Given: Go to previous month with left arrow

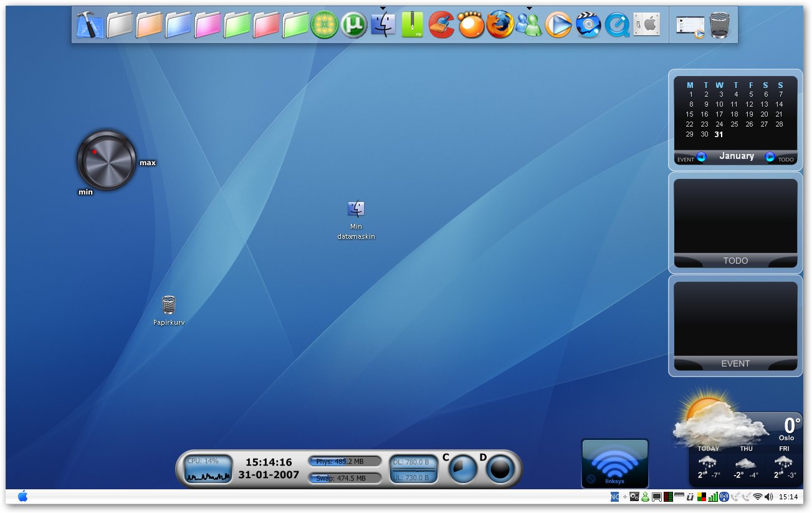Looking at the screenshot, I should pyautogui.click(x=701, y=157).
